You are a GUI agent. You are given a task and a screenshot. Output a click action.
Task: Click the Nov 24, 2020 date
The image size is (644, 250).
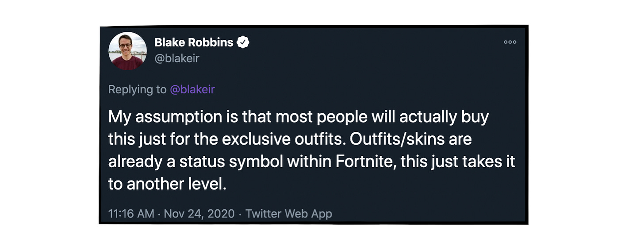click(x=199, y=214)
